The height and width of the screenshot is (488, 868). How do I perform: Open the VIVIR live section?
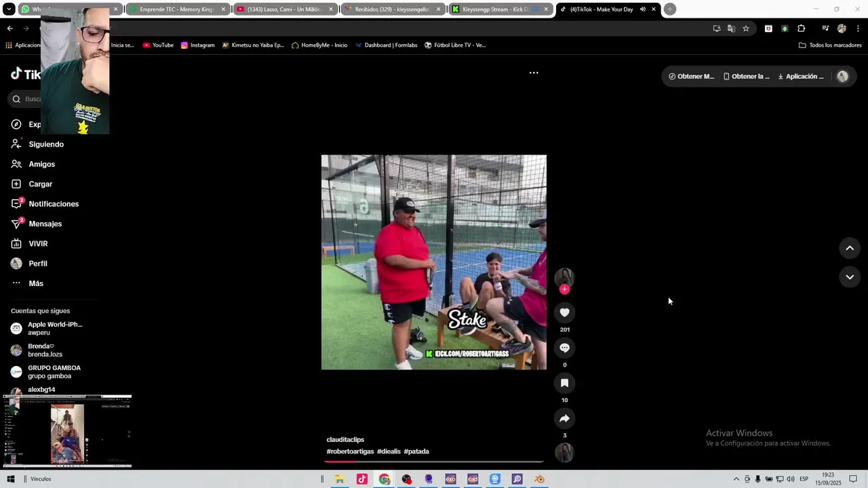coord(38,243)
